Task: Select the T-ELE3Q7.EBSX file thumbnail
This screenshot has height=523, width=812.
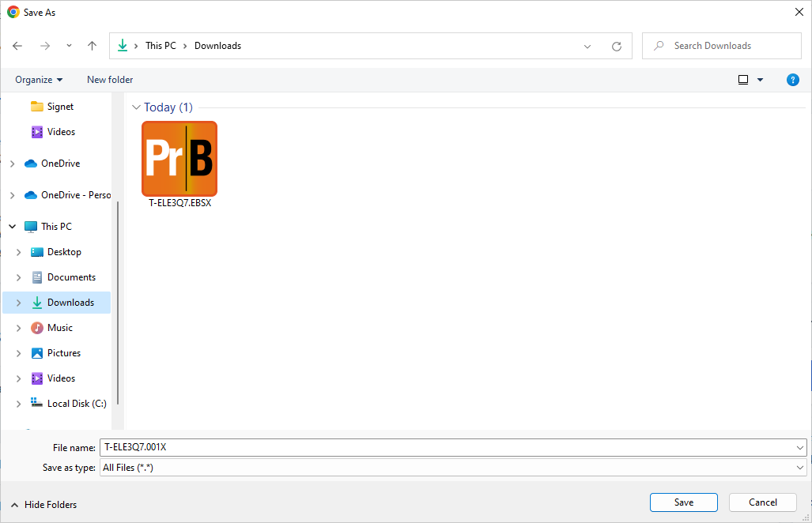Action: tap(179, 159)
